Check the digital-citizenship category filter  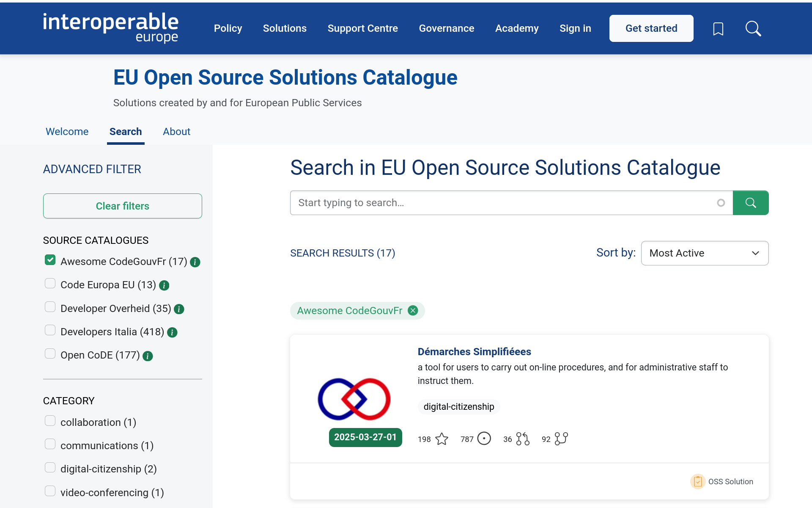50,467
